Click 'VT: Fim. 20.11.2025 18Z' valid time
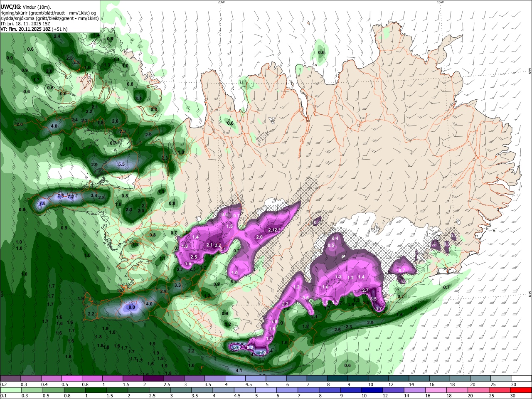 pos(25,29)
